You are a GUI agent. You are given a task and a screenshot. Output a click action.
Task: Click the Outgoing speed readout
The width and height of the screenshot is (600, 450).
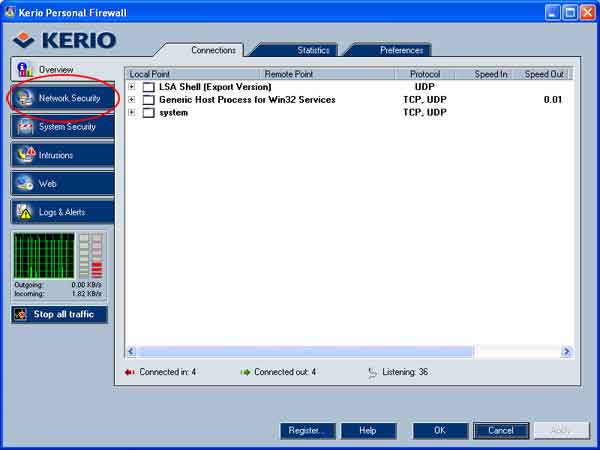58,285
